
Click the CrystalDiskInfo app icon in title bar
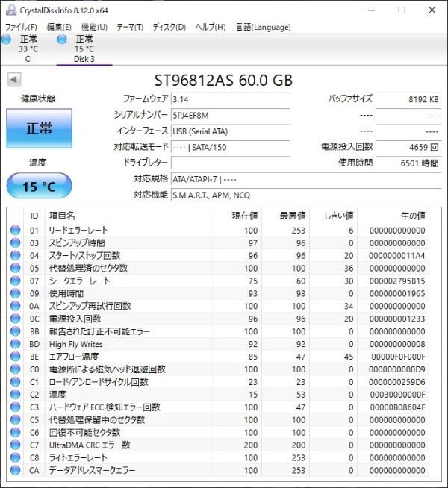[x=11, y=10]
